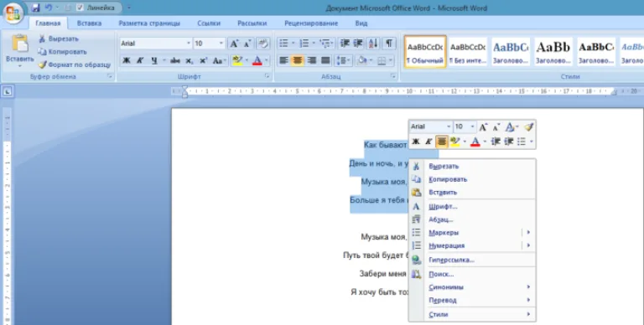Apply superscript formatting in the ribbon
This screenshot has height=325, width=644.
[x=203, y=61]
